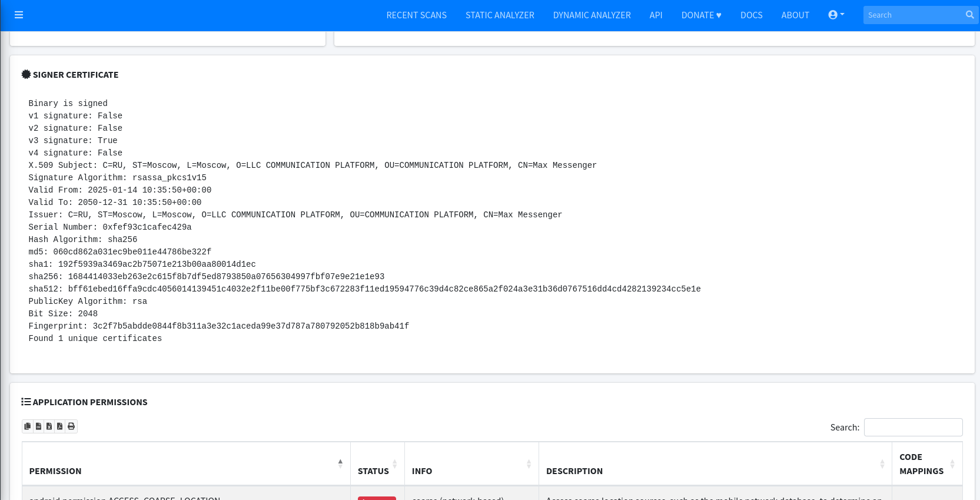The width and height of the screenshot is (980, 500).
Task: Sort table by Permission column
Action: point(186,464)
